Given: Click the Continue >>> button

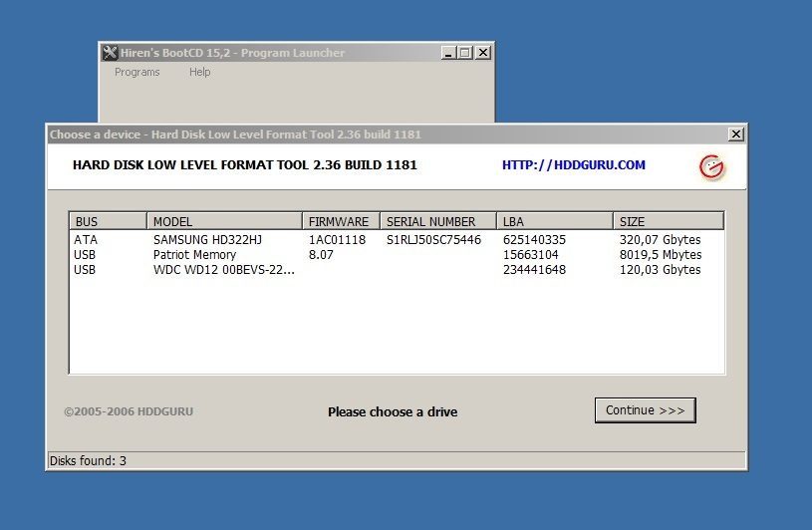Looking at the screenshot, I should [x=646, y=410].
